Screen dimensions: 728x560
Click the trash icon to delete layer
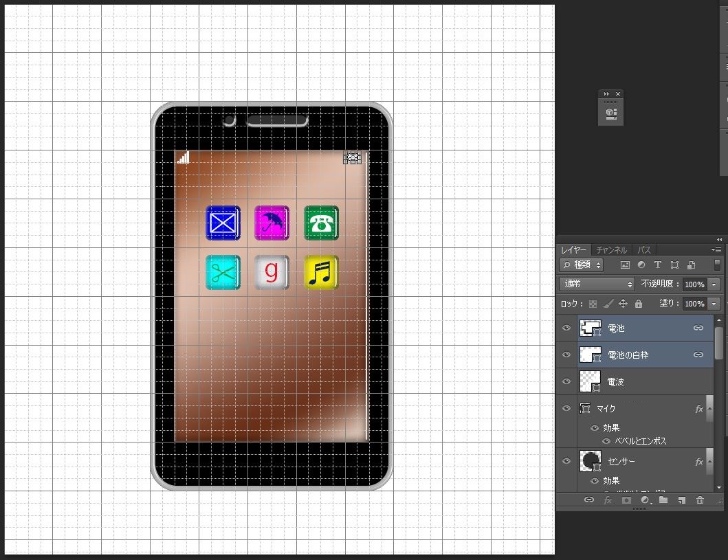(700, 500)
